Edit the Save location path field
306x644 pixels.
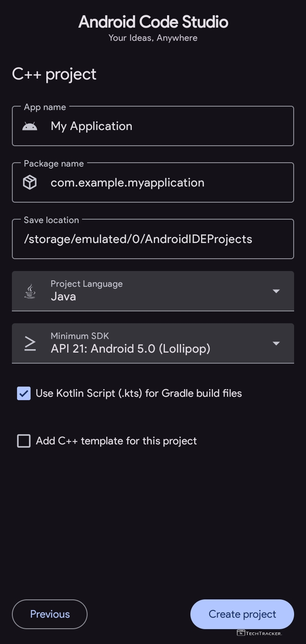[x=153, y=239]
